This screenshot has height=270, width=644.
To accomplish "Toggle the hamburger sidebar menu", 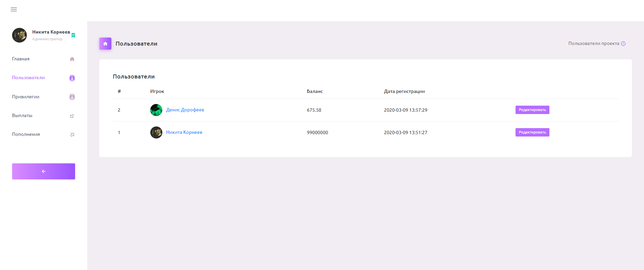I will click(14, 9).
